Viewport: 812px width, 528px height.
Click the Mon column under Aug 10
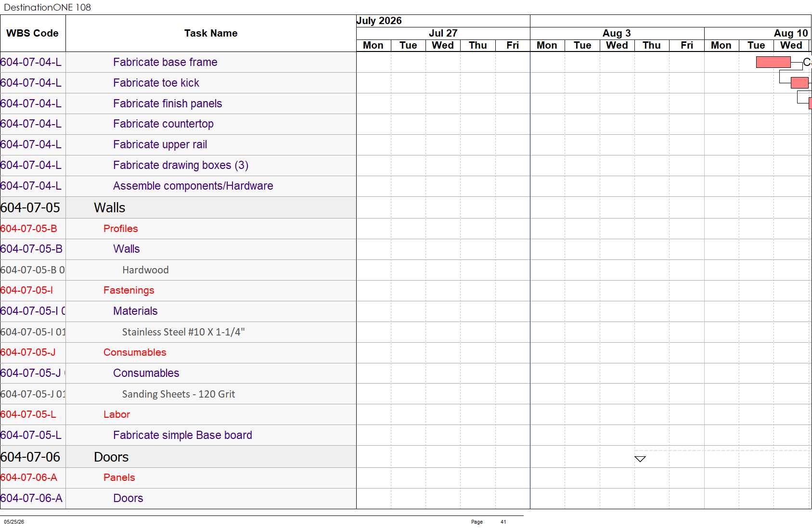721,45
